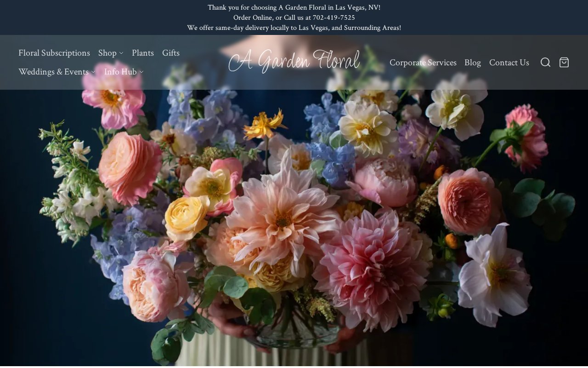This screenshot has width=588, height=368.
Task: Open Floral Subscriptions menu item
Action: (54, 53)
